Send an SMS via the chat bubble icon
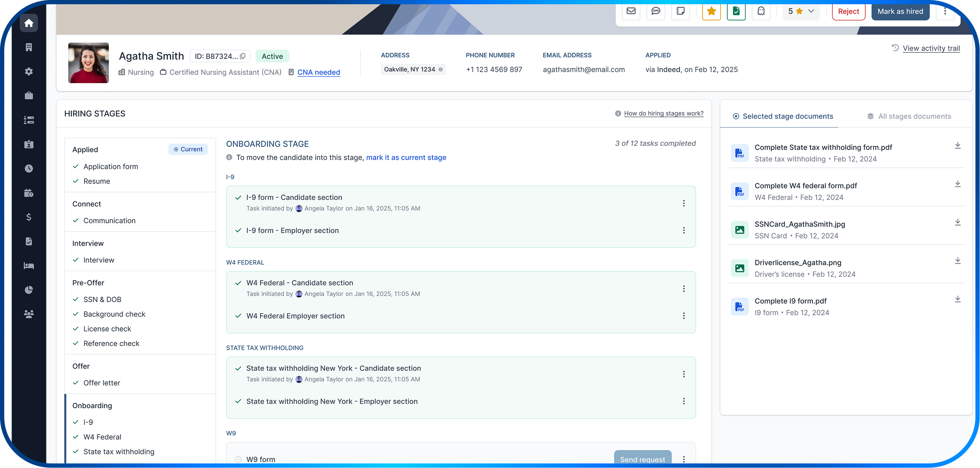980x468 pixels. (655, 12)
